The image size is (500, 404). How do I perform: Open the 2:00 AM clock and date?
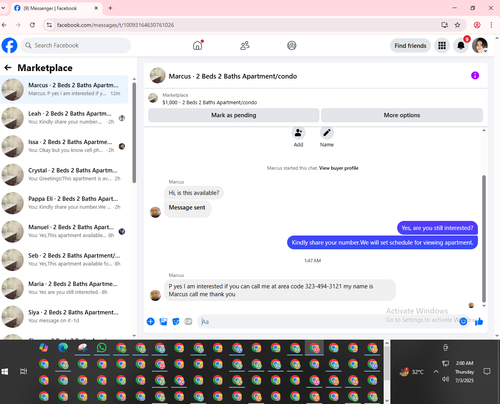(464, 371)
